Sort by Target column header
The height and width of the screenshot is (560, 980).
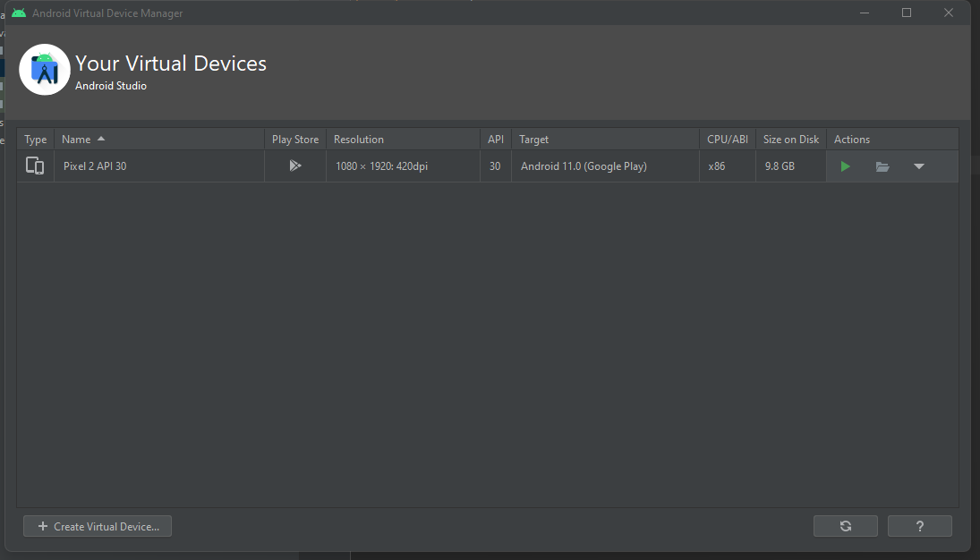tap(605, 140)
